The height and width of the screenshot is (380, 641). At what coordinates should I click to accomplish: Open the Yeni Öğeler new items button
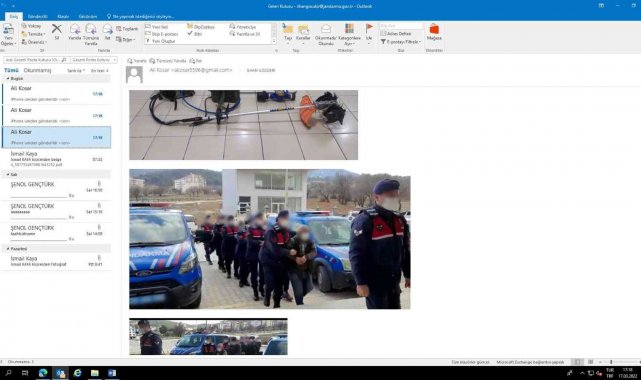(8, 34)
